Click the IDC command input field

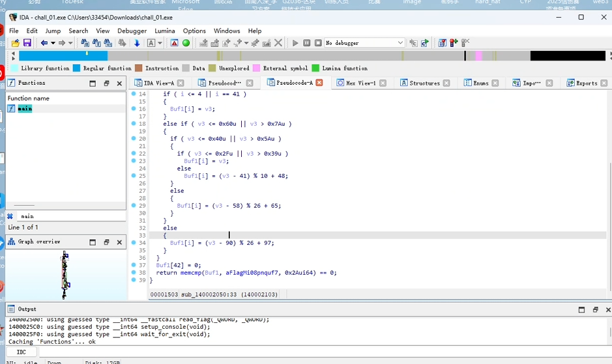pos(324,352)
